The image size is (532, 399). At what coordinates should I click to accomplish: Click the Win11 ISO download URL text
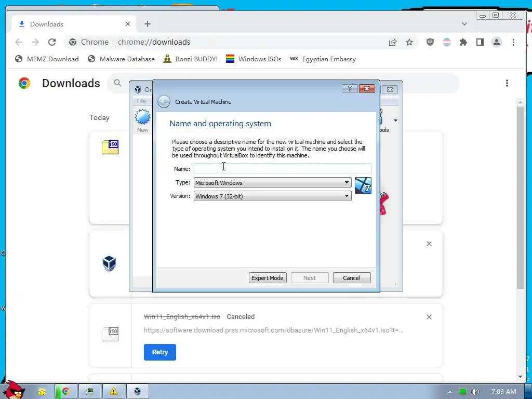pyautogui.click(x=273, y=330)
